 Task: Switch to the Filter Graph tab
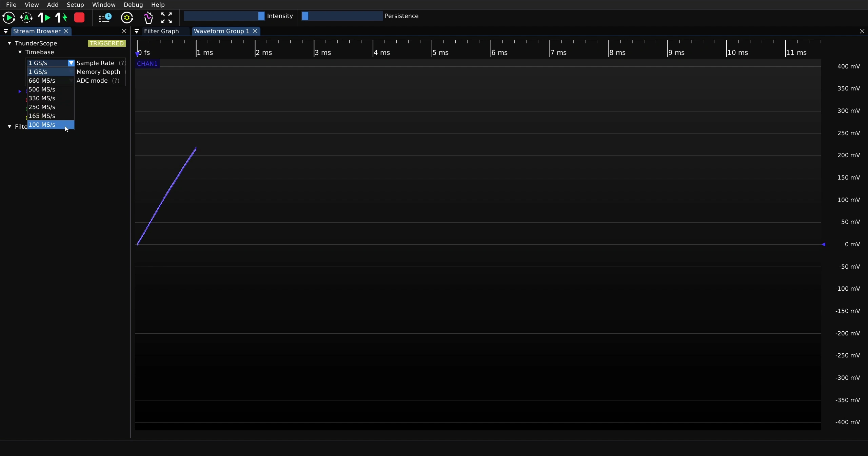tap(161, 31)
